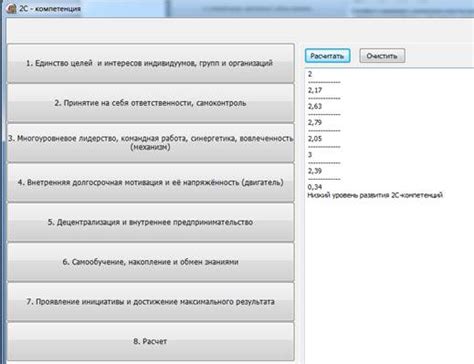Select the final value 0,34

pyautogui.click(x=315, y=187)
